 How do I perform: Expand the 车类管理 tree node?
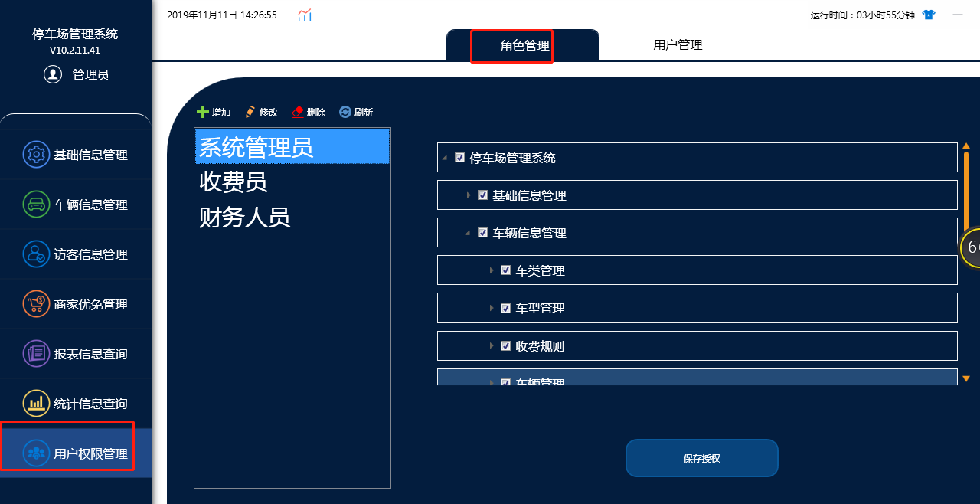(492, 270)
